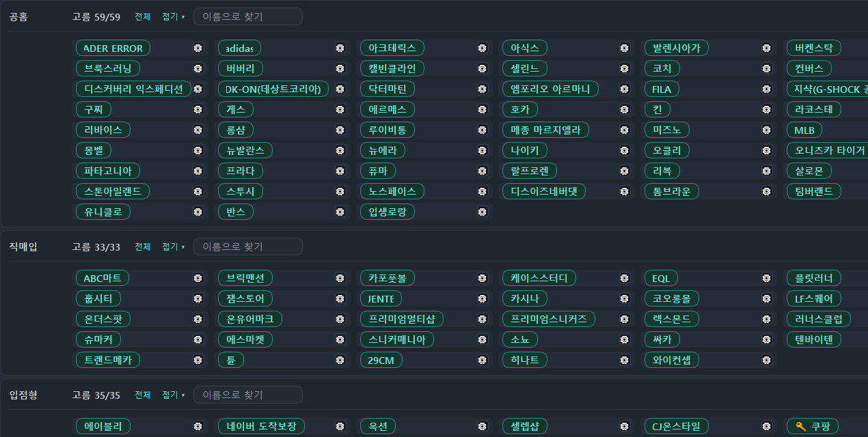Click the gear icon next to CJ온스타일
868x437 pixels.
[767, 426]
